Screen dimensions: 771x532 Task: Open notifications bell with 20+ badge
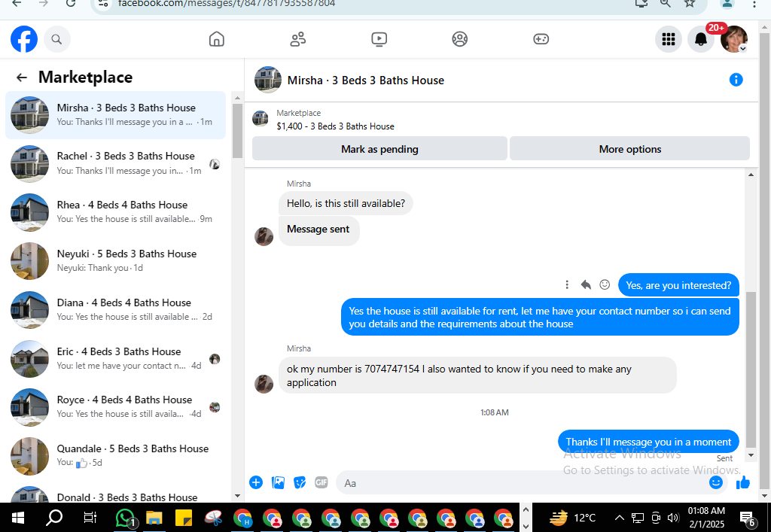(x=701, y=39)
